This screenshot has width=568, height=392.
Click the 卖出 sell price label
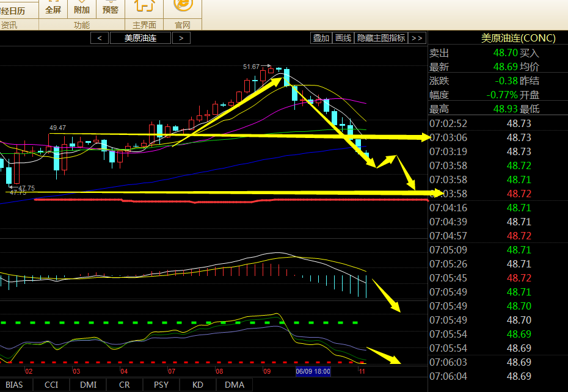click(x=439, y=53)
